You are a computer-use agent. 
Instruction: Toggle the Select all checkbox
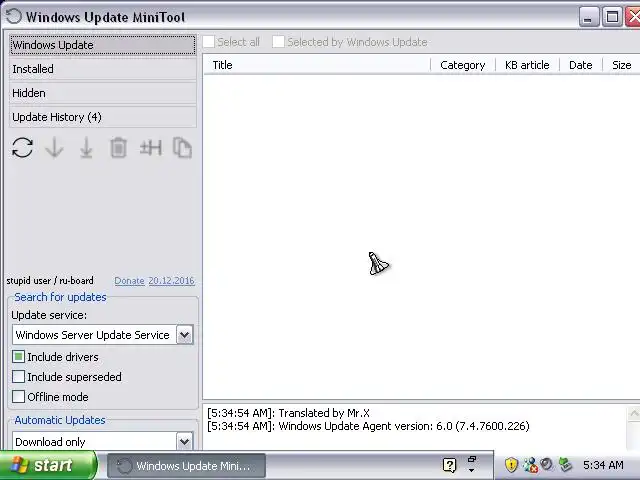[209, 42]
